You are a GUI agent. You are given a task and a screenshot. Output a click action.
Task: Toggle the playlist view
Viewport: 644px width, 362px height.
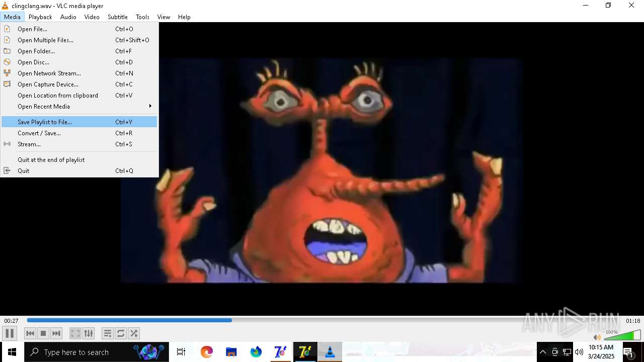pos(108,333)
